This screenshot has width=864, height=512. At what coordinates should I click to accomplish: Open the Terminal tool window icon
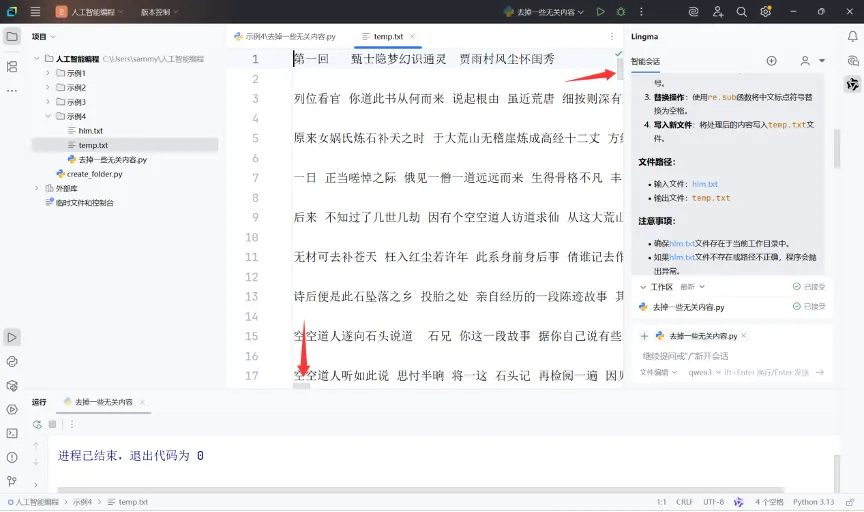12,433
